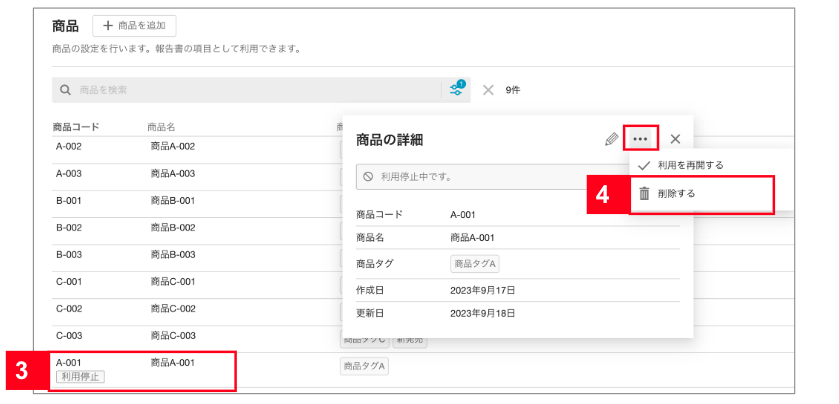Select product code C-003
The image size is (839, 404).
tap(68, 336)
